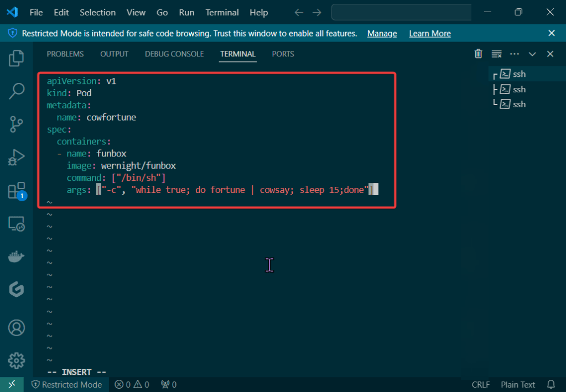Switch to the PROBLEMS tab

click(x=65, y=54)
